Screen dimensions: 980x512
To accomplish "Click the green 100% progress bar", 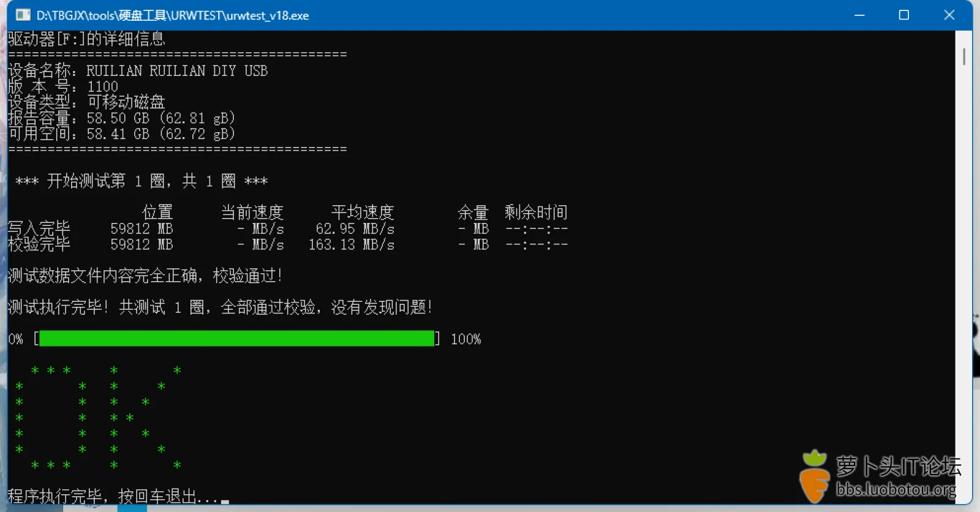I will pos(236,339).
